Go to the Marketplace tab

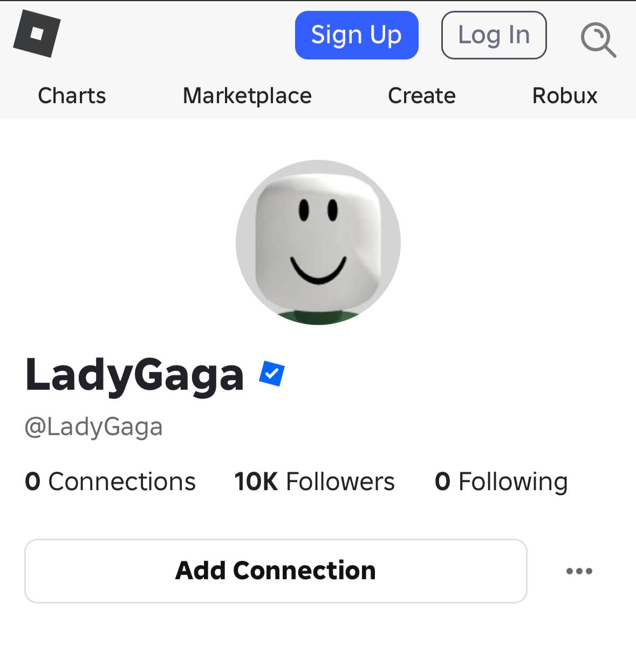[x=247, y=96]
